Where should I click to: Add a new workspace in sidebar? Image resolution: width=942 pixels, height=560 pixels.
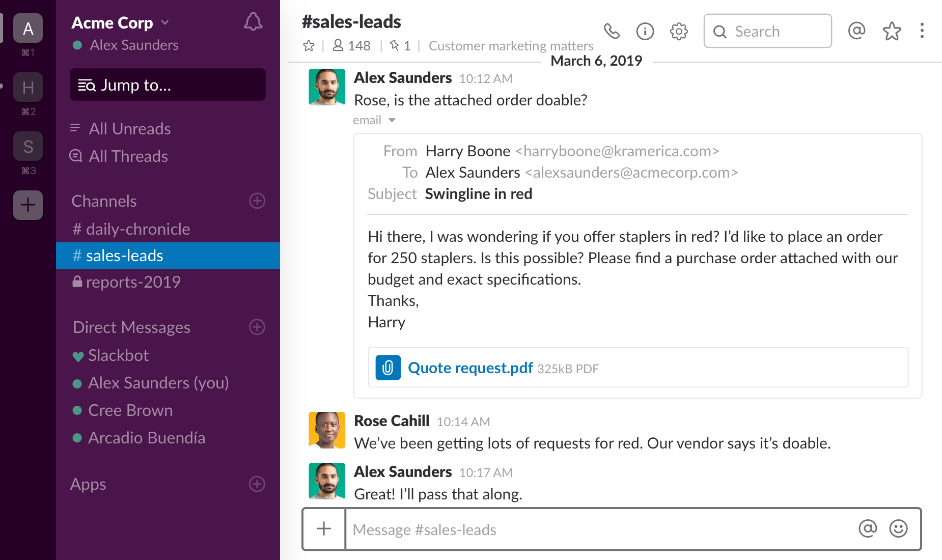tap(28, 205)
